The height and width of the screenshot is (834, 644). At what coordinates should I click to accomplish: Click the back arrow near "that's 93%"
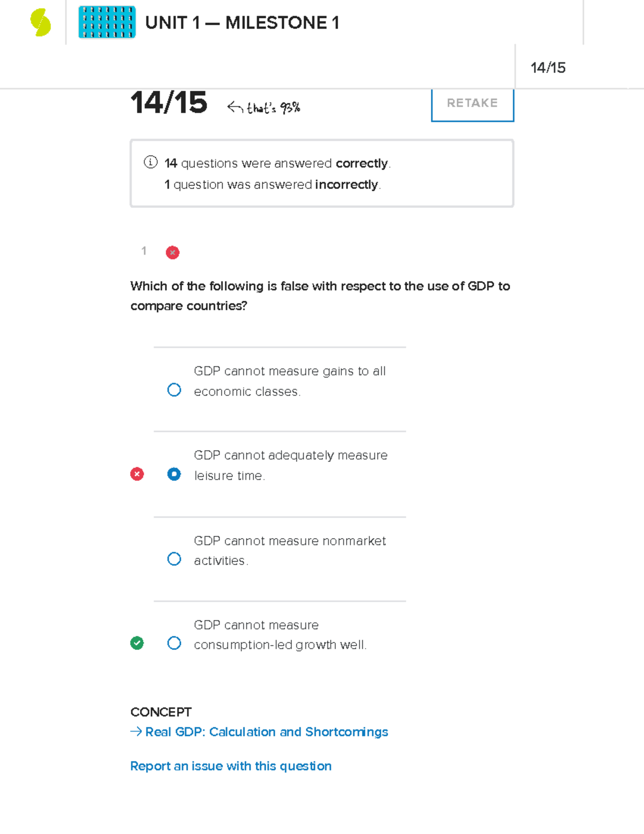coord(235,107)
